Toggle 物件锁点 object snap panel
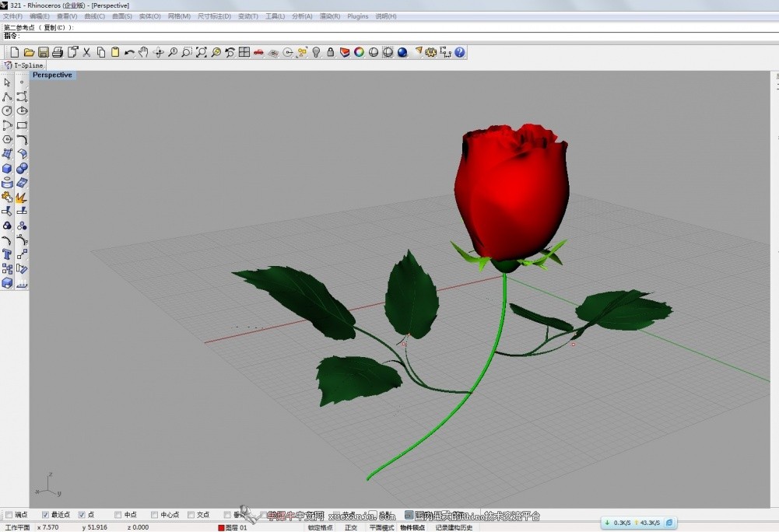 [413, 527]
